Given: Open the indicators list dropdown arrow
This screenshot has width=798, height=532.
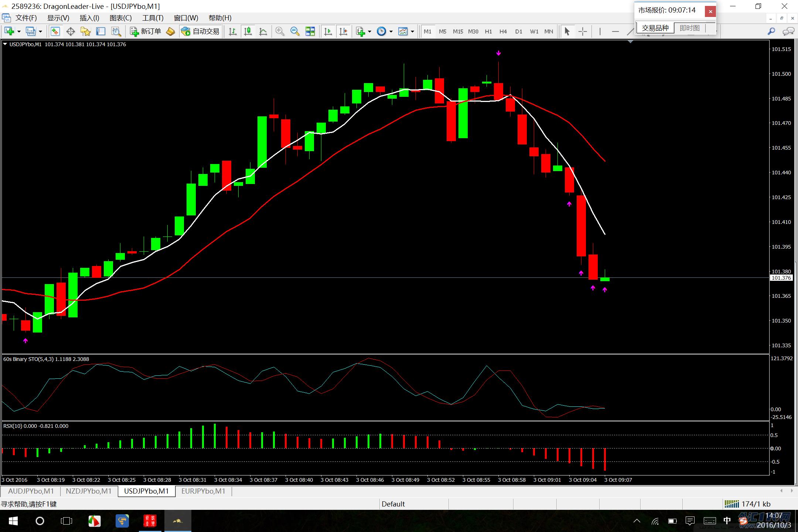Looking at the screenshot, I should (x=369, y=32).
